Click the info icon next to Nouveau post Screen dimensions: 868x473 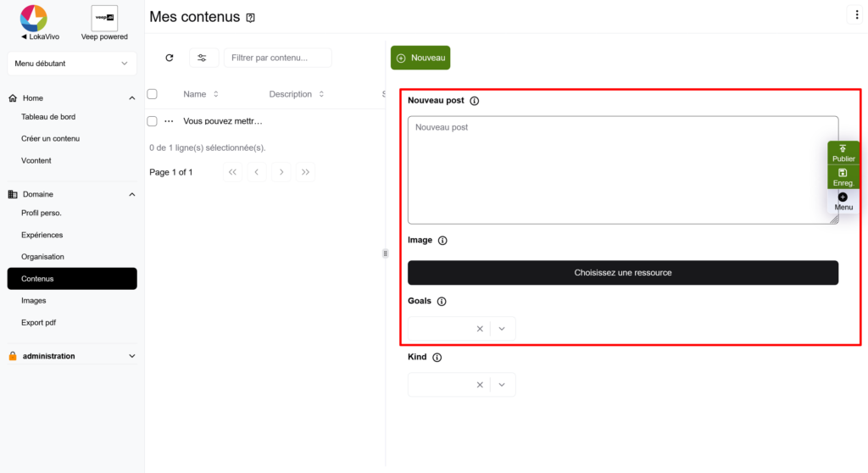click(474, 101)
